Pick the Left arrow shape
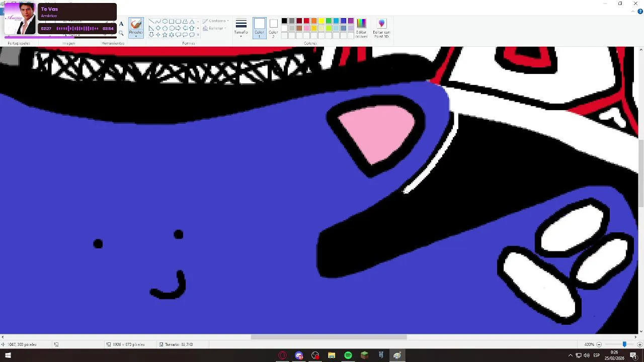 tap(185, 28)
